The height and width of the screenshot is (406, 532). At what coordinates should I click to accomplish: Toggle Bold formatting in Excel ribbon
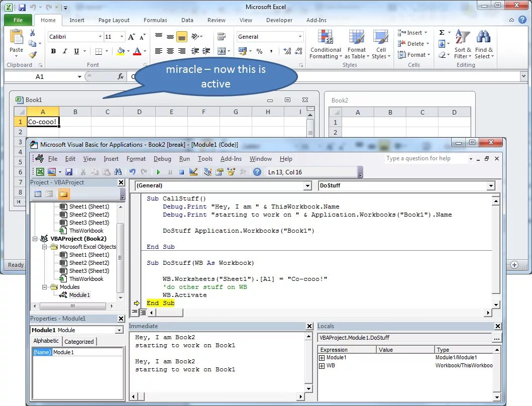click(53, 51)
